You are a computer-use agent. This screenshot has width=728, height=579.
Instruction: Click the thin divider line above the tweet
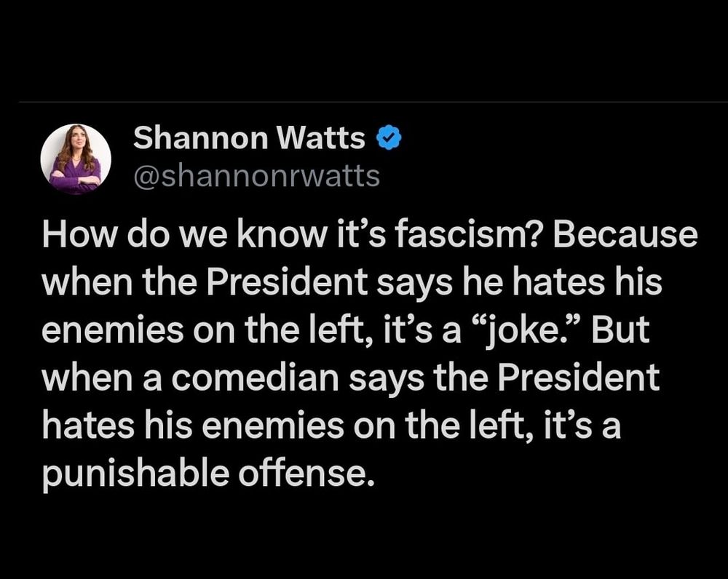click(x=373, y=102)
